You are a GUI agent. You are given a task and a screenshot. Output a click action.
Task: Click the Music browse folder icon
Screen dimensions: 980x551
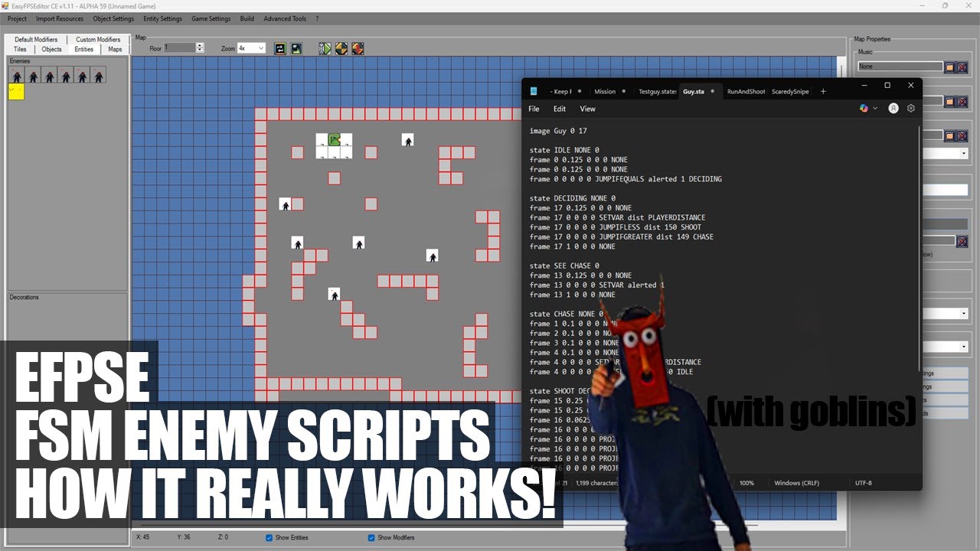[x=949, y=67]
